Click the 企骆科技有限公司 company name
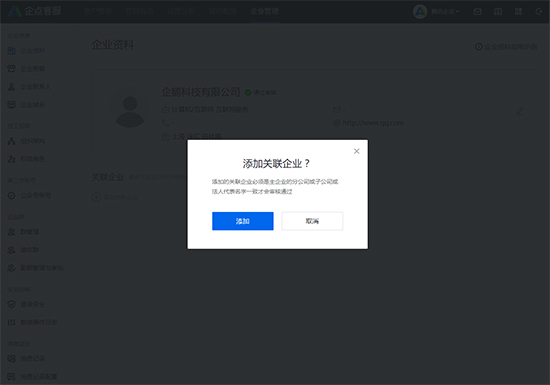 click(x=201, y=92)
